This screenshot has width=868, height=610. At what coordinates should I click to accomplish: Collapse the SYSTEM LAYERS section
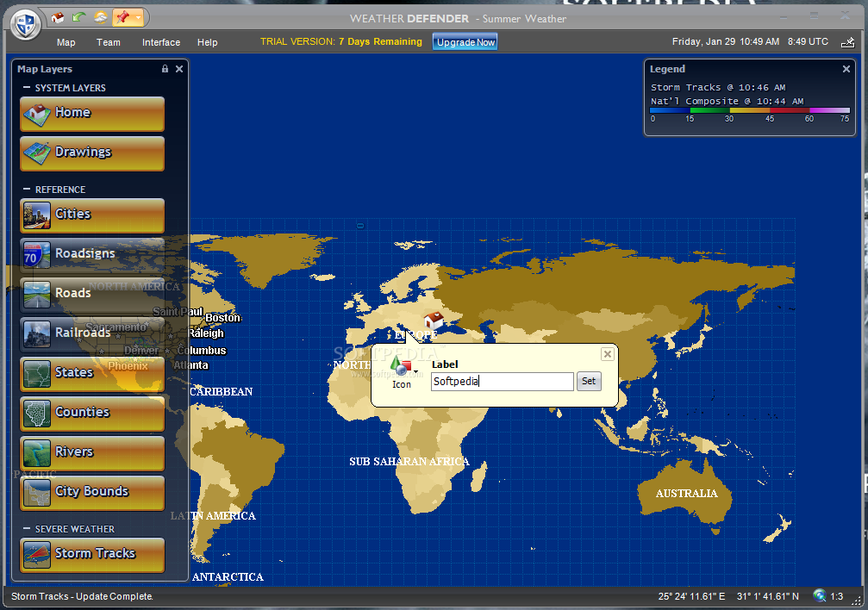tap(27, 88)
